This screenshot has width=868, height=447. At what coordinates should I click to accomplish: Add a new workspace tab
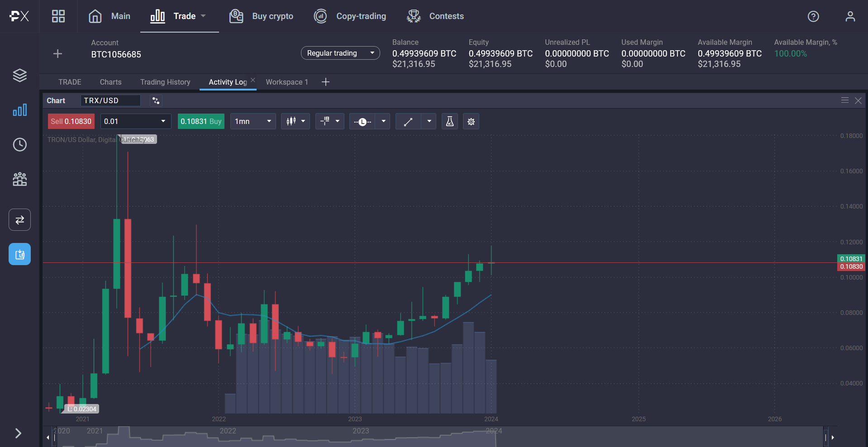(325, 82)
